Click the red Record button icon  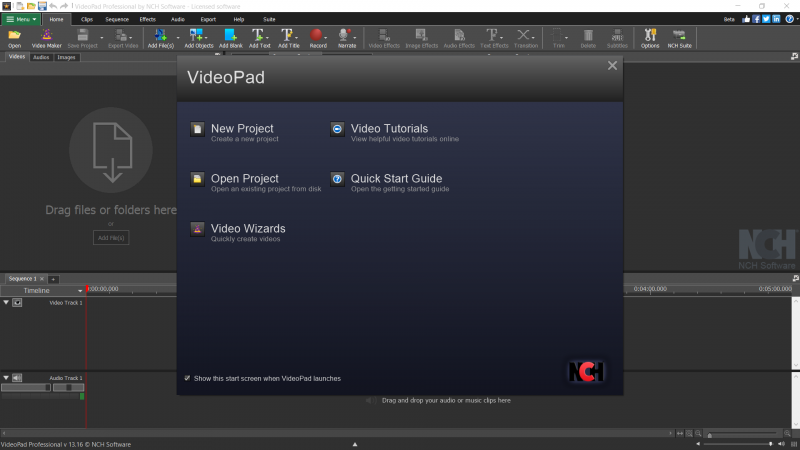(318, 37)
